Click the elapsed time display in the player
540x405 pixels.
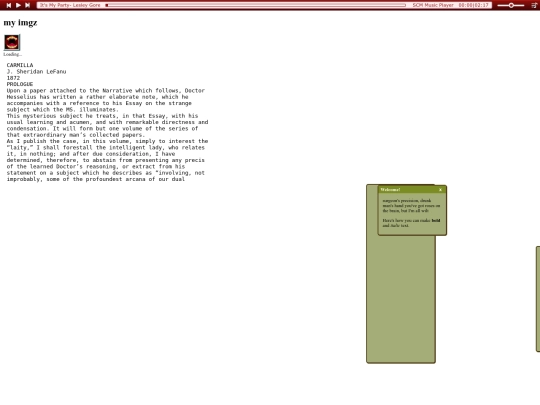[x=474, y=5]
